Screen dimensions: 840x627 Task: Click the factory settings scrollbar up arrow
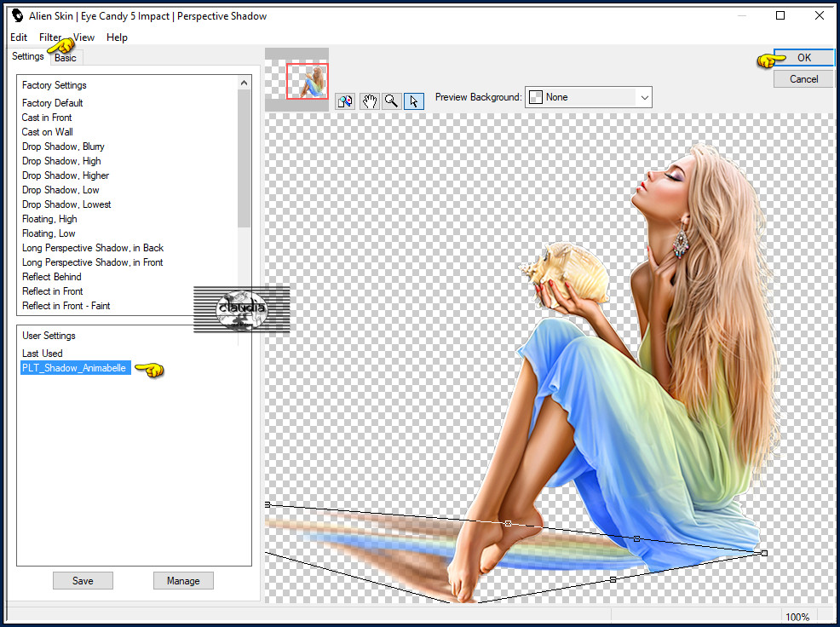tap(244, 83)
